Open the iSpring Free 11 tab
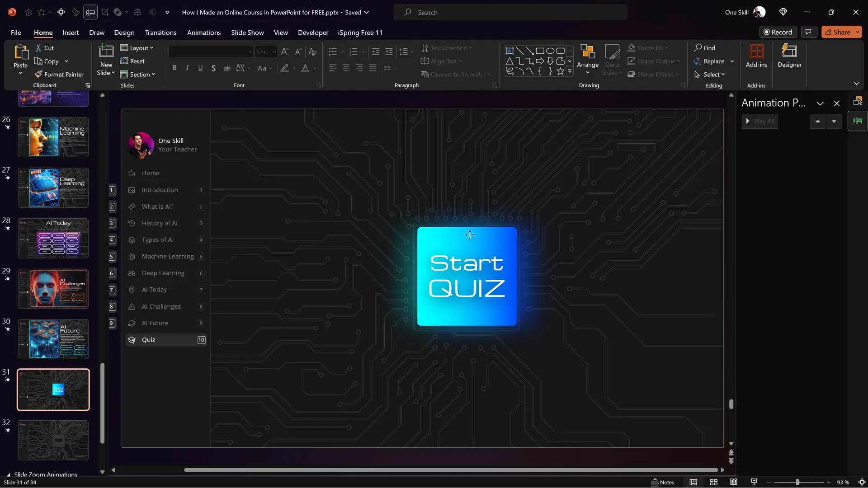The image size is (868, 488). [360, 33]
